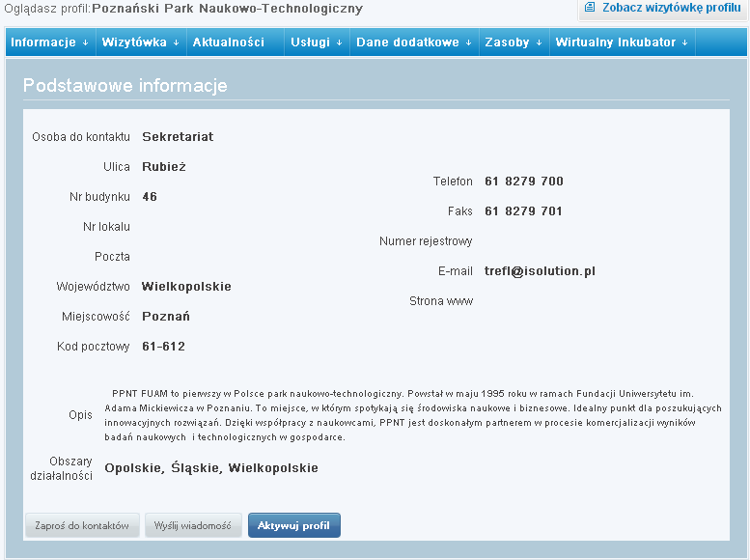The image size is (750, 560).
Task: Click the Obszary działalności label
Action: tap(61, 468)
